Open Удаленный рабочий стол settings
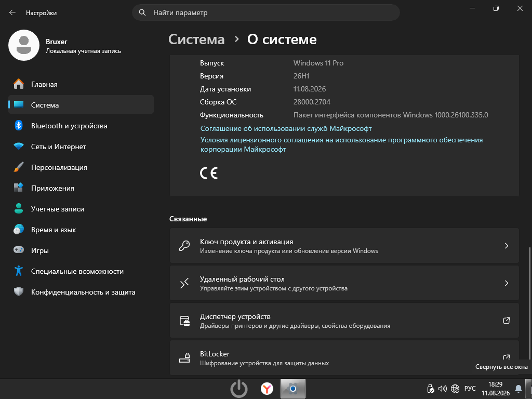This screenshot has height=399, width=532. click(x=344, y=283)
